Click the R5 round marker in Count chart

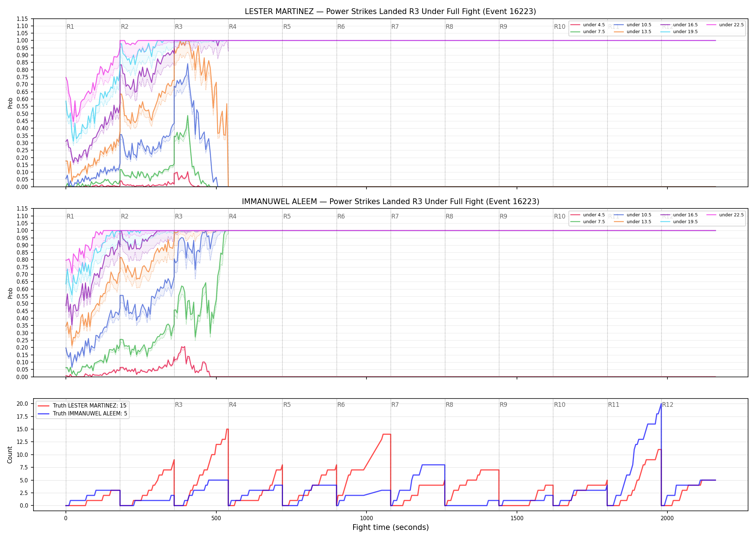tap(287, 405)
